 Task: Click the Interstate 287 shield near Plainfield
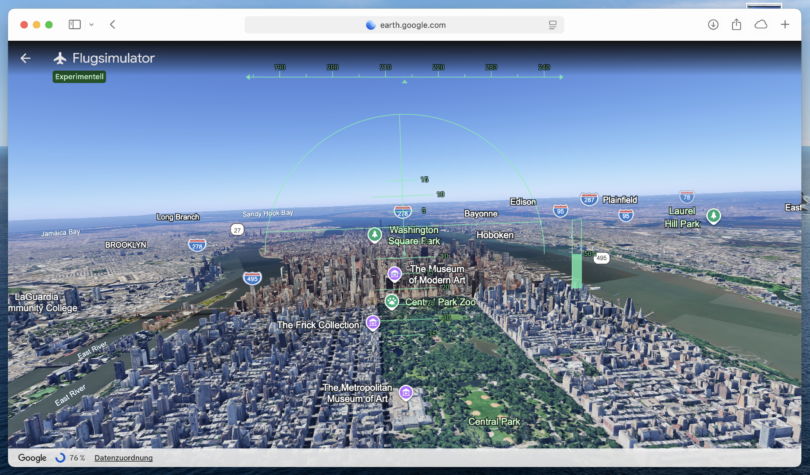588,199
